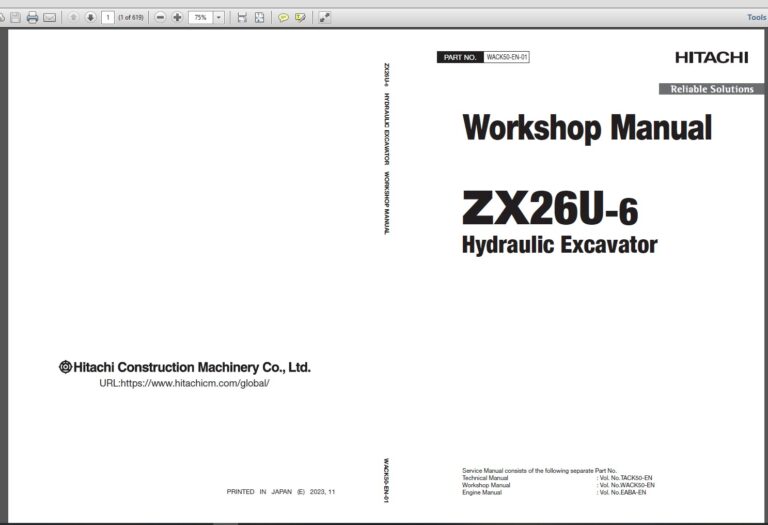768x525 pixels.
Task: Click the Workshop Manual title
Action: 587,128
